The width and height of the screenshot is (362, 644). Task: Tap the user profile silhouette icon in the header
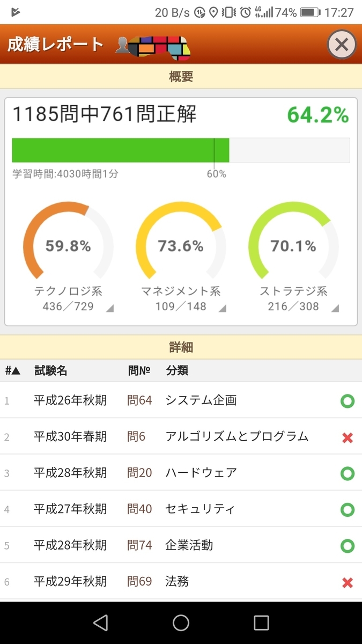click(123, 44)
